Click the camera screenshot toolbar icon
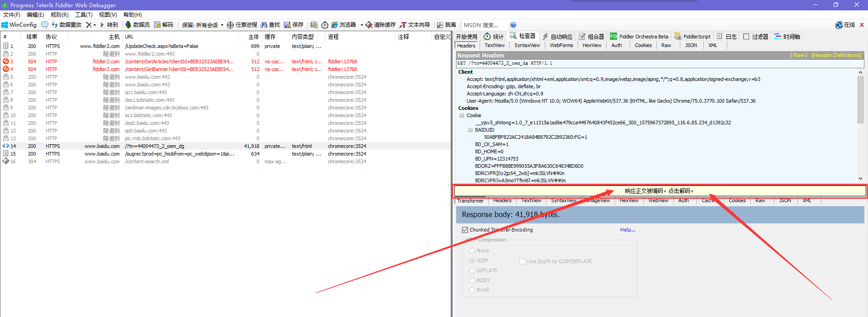Screen dimensions: 868x317 pyautogui.click(x=314, y=25)
